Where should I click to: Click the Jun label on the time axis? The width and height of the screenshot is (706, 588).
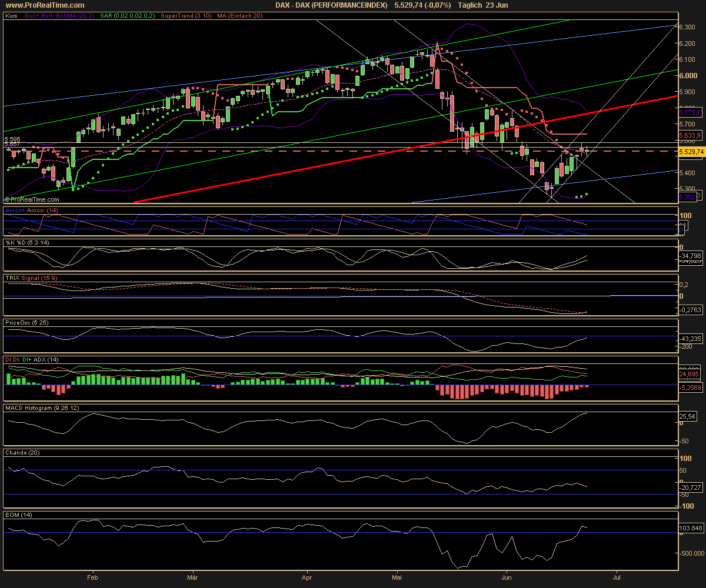pos(508,578)
